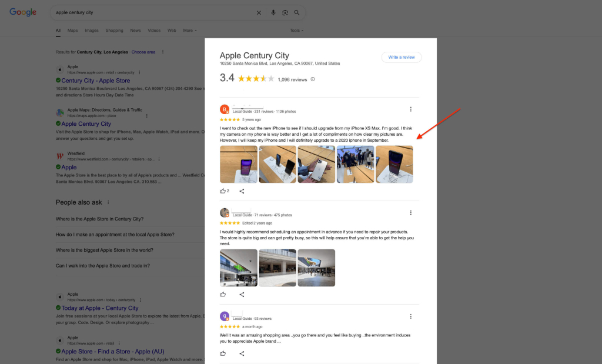
Task: Open the Westfield Apple result link
Action: [69, 167]
